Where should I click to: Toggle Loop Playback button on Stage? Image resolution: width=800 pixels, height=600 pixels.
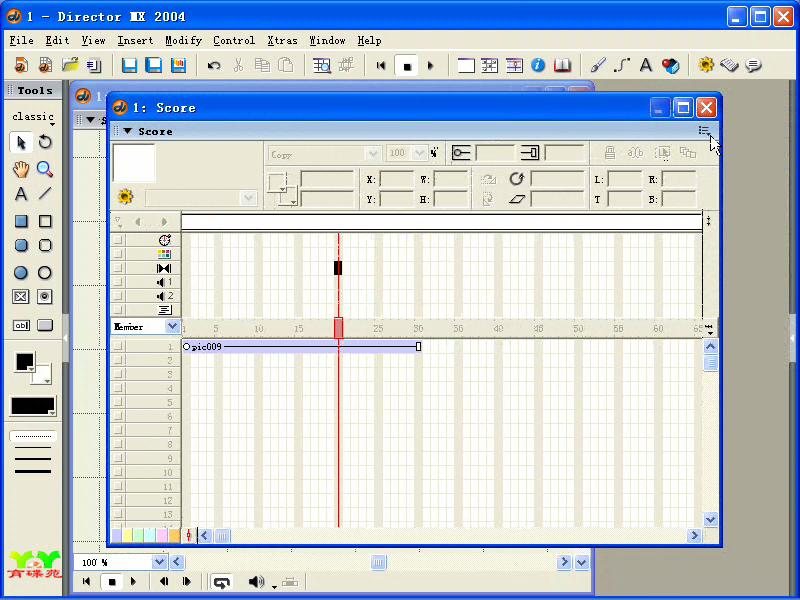point(221,582)
